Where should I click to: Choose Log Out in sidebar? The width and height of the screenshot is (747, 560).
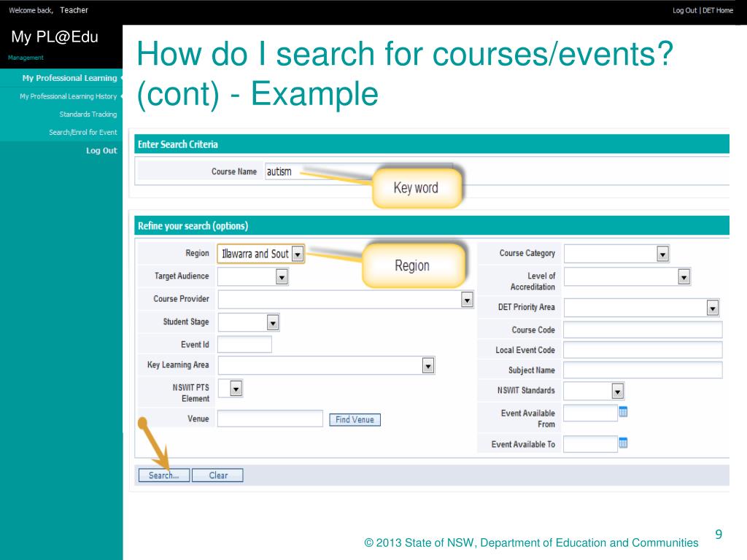[101, 150]
